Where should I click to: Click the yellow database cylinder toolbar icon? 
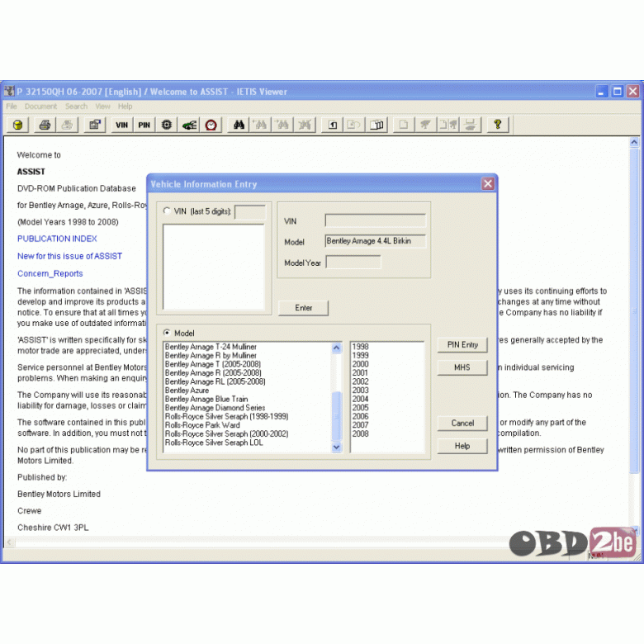coord(17,125)
